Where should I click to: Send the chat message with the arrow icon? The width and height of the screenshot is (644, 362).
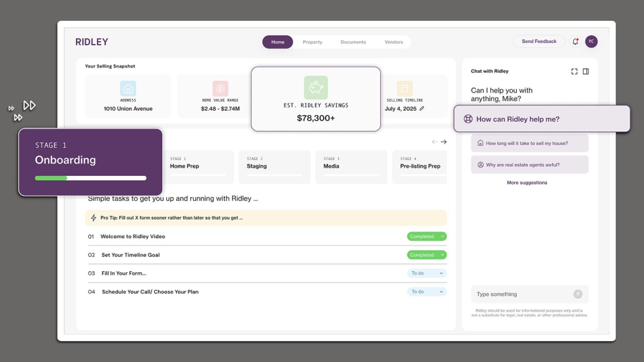tap(578, 294)
